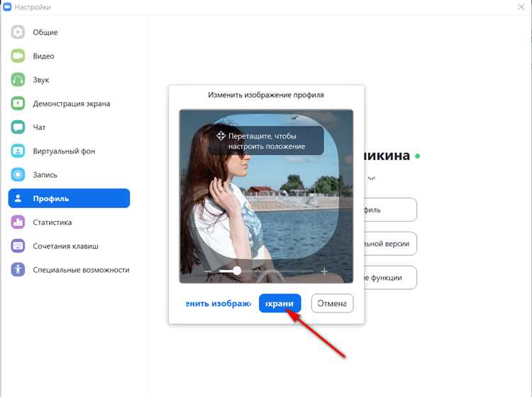Image resolution: width=532 pixels, height=397 pixels.
Task: Click the Статистика chart icon
Action: click(18, 222)
